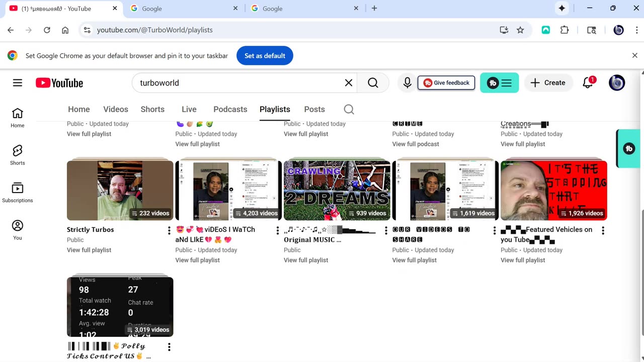
Task: Open options for Original MUSIC playlist
Action: click(386, 230)
